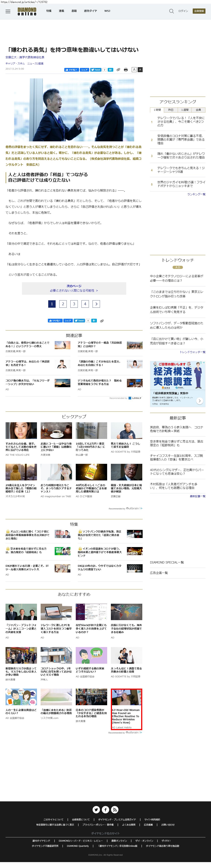The width and height of the screenshot is (211, 868).
Task: Click the Hatena bookmark B! icon under the title
Action: 110,70
